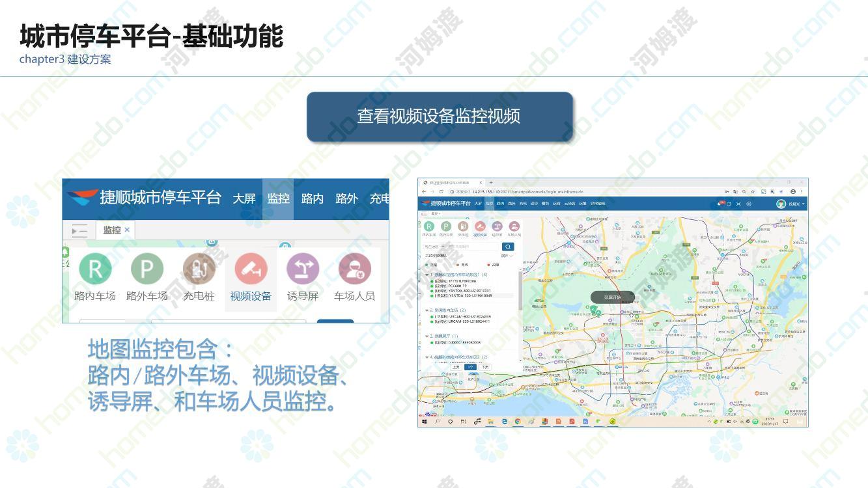Screen dimensions: 868x488
Task: Collapse sidebar via menu icon in enlarged left screenshot
Action: pos(79,230)
